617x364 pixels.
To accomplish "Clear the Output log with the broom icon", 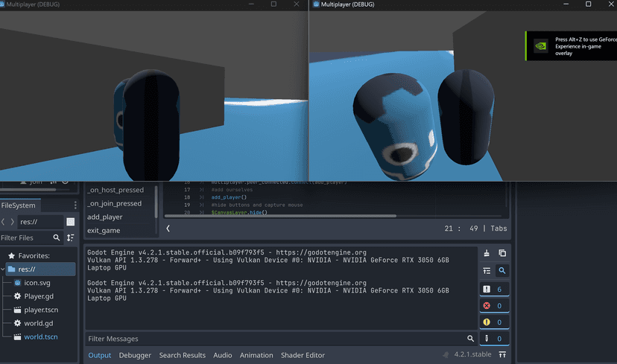I will [x=487, y=253].
